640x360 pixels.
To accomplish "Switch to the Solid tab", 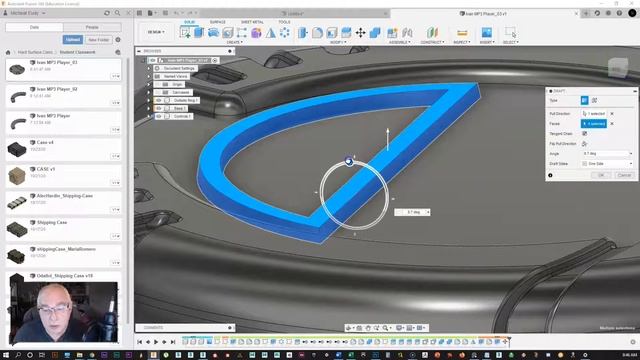I will pyautogui.click(x=189, y=22).
